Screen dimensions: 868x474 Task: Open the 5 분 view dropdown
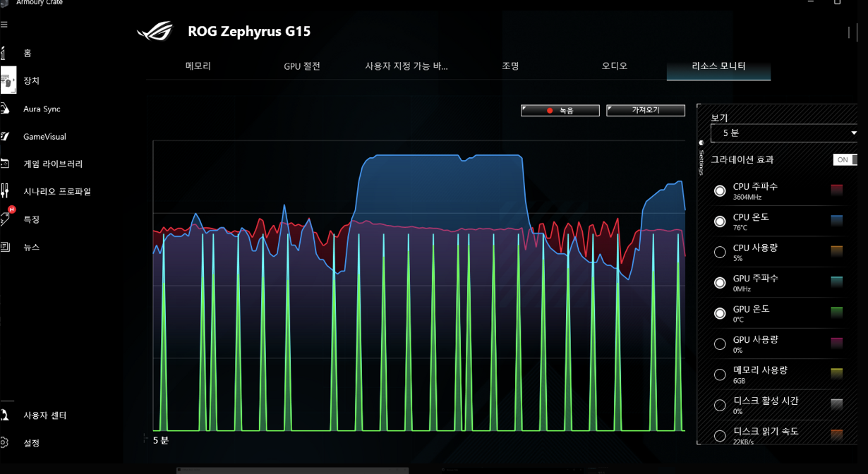pos(784,133)
